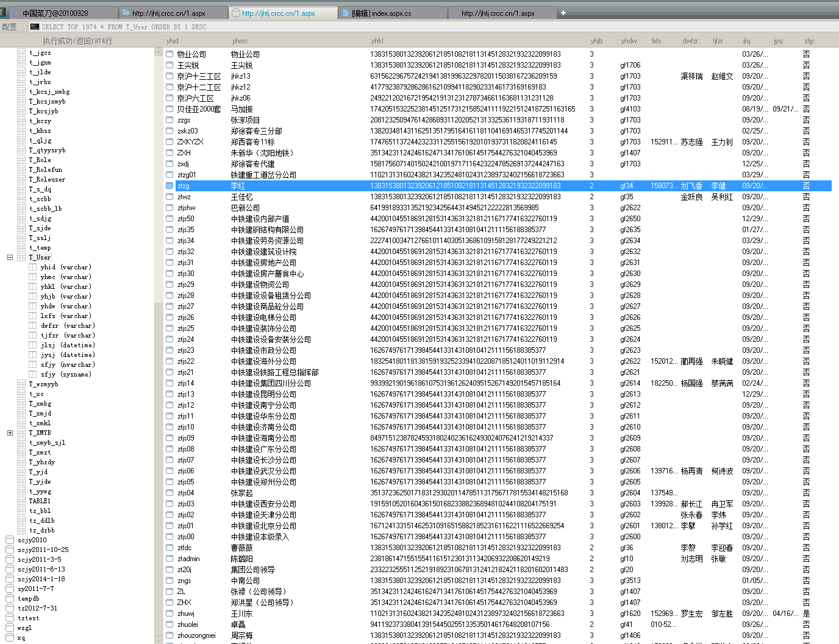The height and width of the screenshot is (644, 839).
Task: Click the database icon beside tempdb
Action: pyautogui.click(x=10, y=599)
